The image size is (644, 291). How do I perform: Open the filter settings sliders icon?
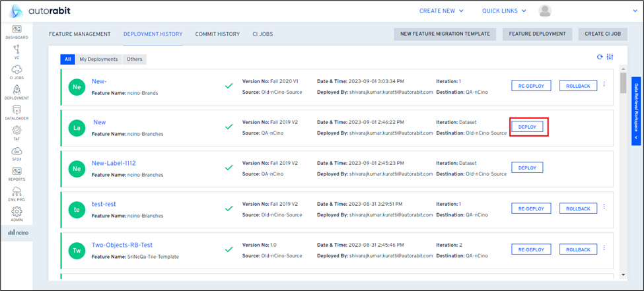(610, 57)
